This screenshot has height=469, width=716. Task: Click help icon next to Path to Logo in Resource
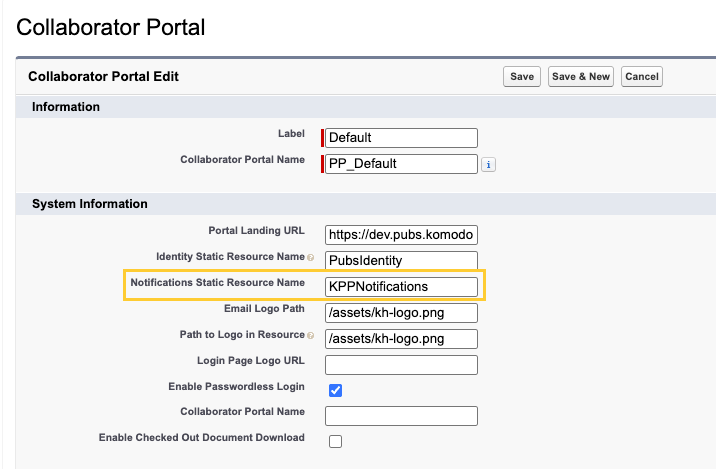[x=310, y=336]
